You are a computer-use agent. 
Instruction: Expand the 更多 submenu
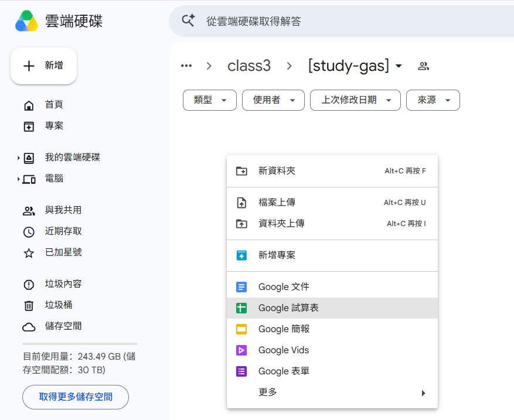pos(332,392)
